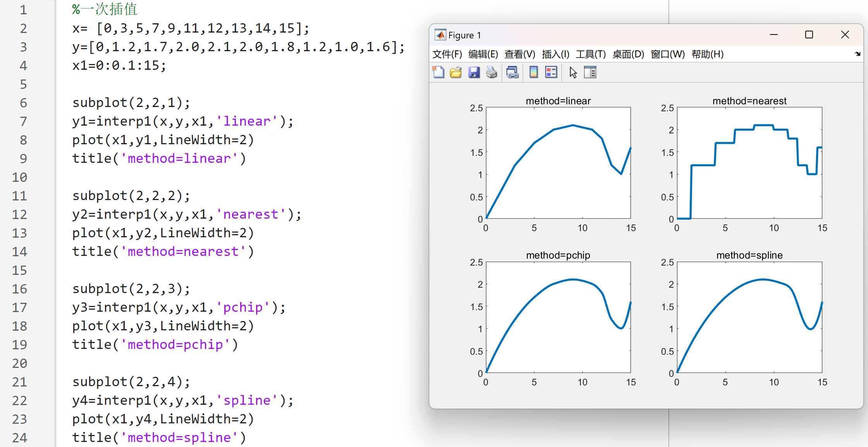Maximize the Figure 1 window
Screen dimensions: 868x447
(x=809, y=35)
